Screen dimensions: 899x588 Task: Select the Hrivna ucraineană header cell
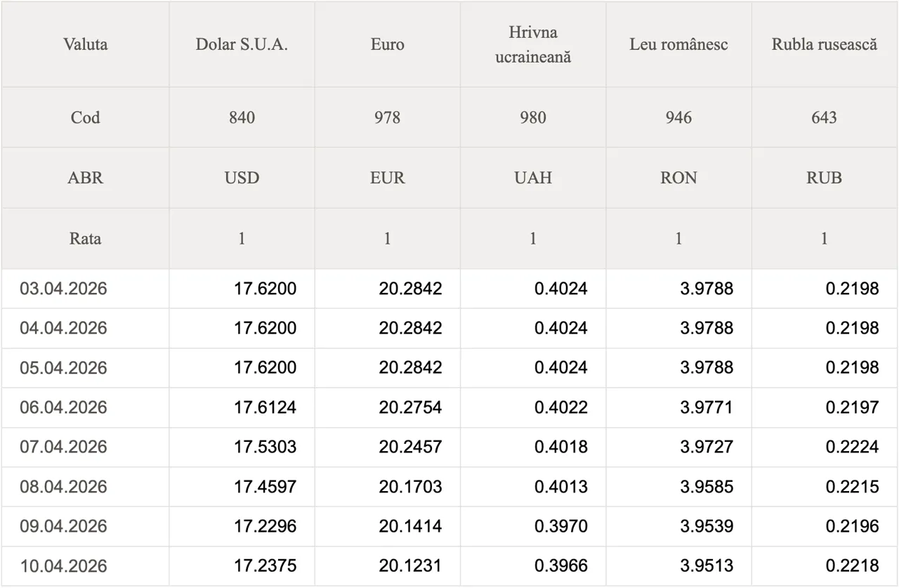532,44
